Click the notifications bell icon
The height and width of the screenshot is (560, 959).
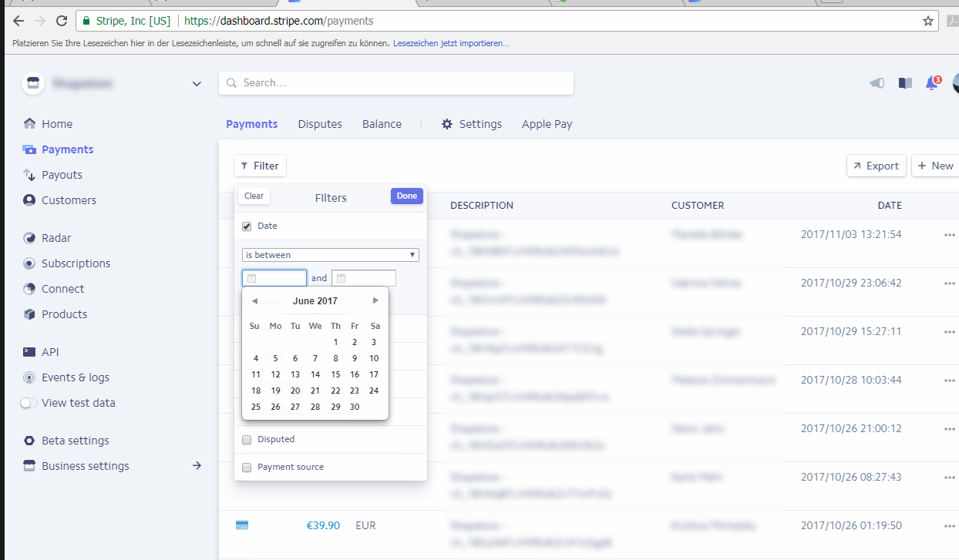pyautogui.click(x=932, y=83)
